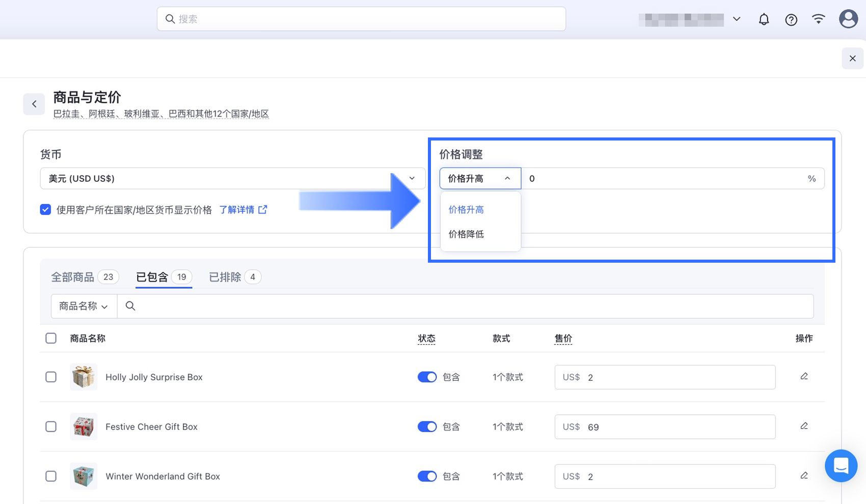This screenshot has width=866, height=504.
Task: Toggle 包含 switch for Festive Cheer Gift Box
Action: pyautogui.click(x=427, y=427)
